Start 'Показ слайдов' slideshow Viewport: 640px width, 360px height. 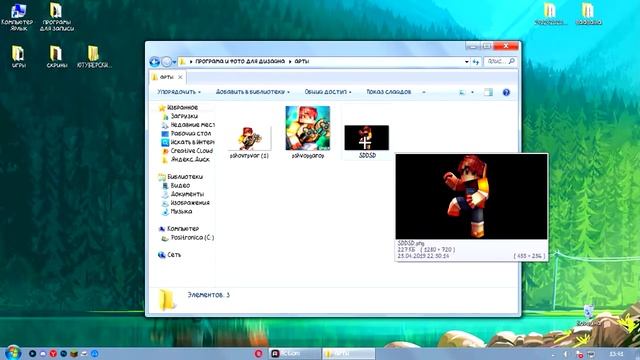(389, 92)
